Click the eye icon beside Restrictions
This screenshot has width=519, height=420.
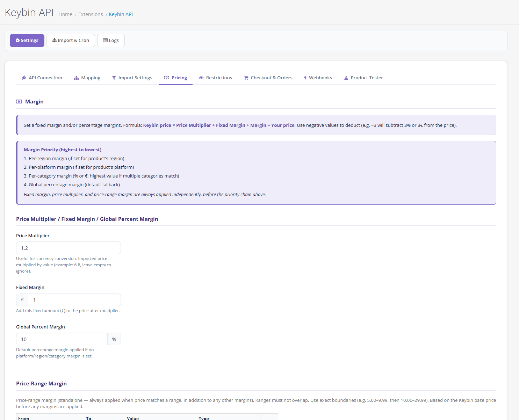[201, 78]
